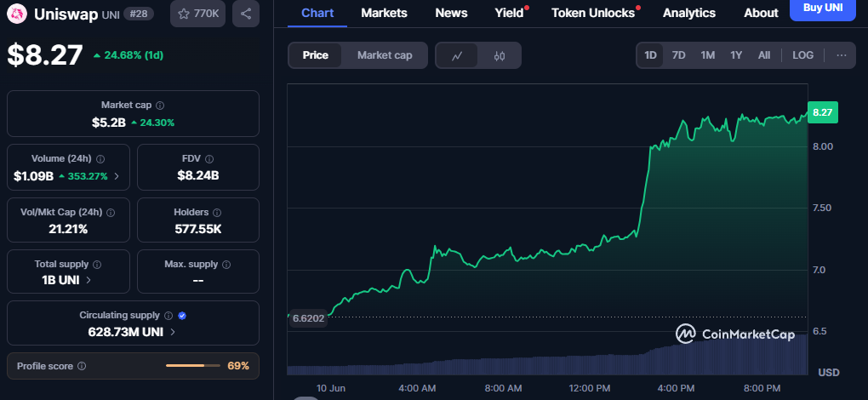The height and width of the screenshot is (400, 868).
Task: Click the $1.09B volume value
Action: (x=33, y=176)
